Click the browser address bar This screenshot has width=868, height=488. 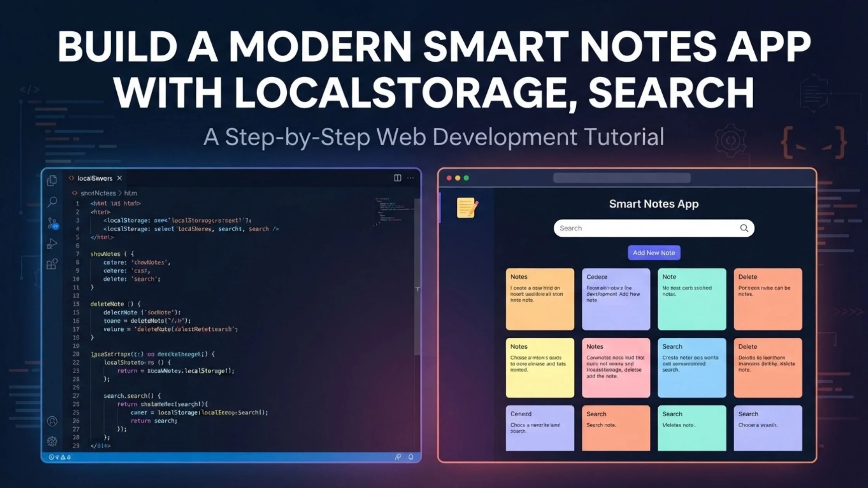622,178
